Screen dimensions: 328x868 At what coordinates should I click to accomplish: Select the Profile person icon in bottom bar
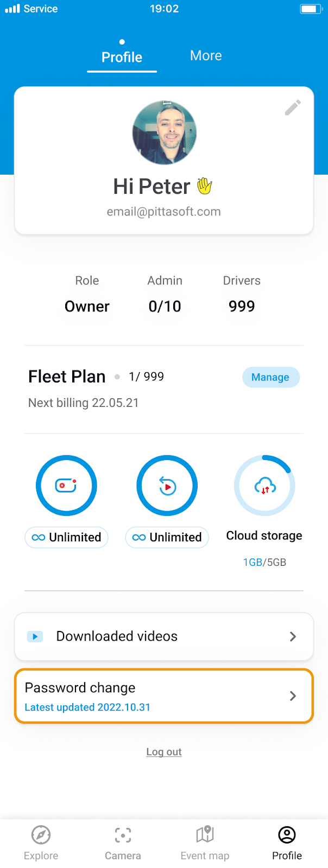287,835
